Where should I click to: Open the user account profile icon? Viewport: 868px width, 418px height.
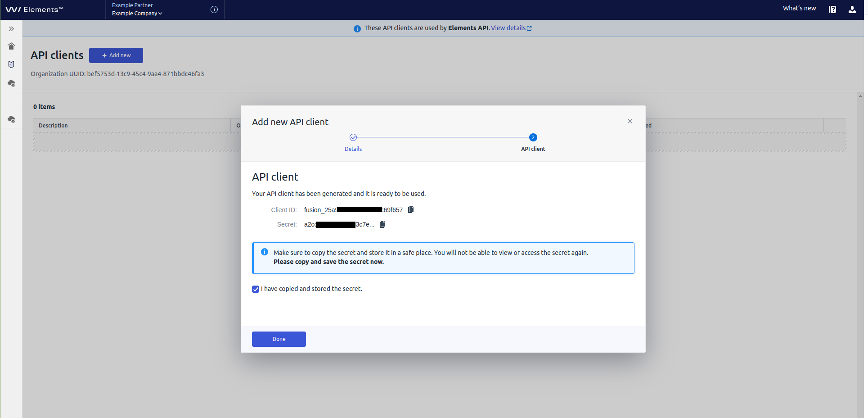852,9
